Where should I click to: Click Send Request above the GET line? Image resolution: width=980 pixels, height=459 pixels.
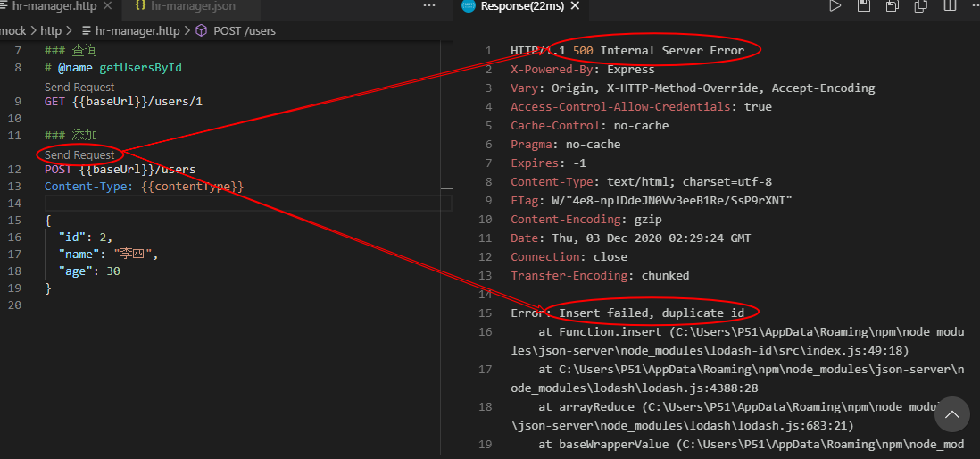(79, 87)
